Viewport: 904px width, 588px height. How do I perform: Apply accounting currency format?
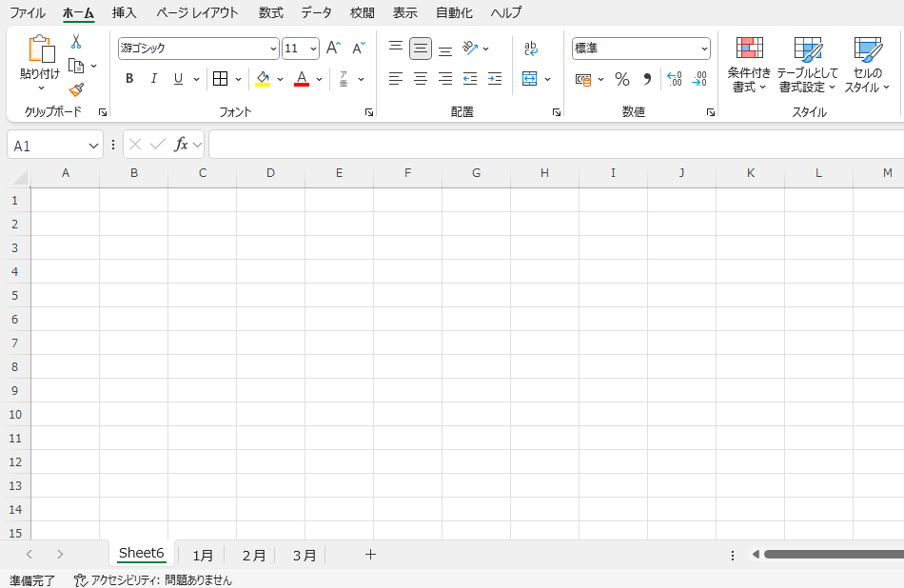583,80
